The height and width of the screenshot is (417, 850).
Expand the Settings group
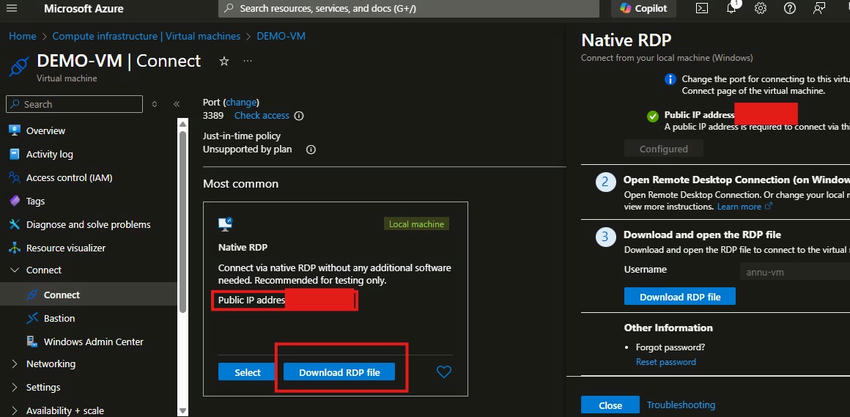pyautogui.click(x=15, y=387)
